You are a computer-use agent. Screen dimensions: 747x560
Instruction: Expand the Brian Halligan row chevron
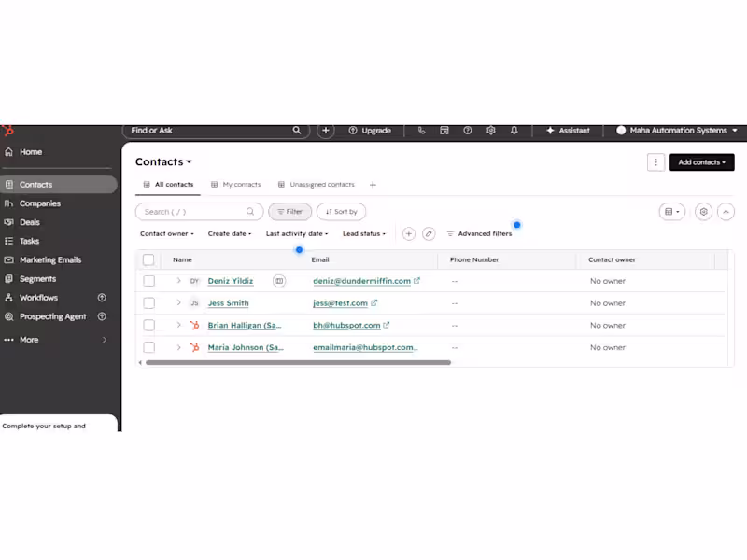point(178,325)
